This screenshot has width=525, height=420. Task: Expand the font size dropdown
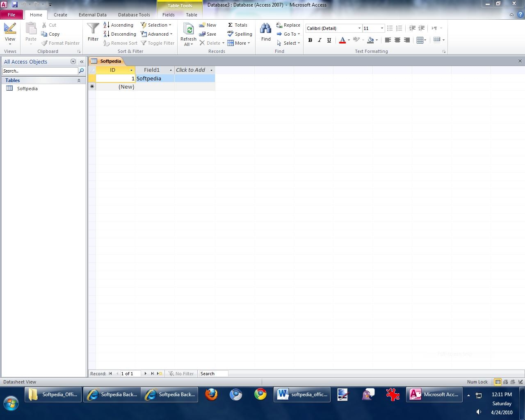(382, 28)
